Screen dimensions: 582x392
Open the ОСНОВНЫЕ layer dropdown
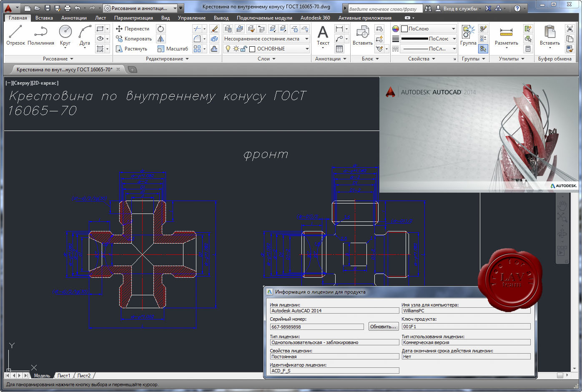pos(266,49)
